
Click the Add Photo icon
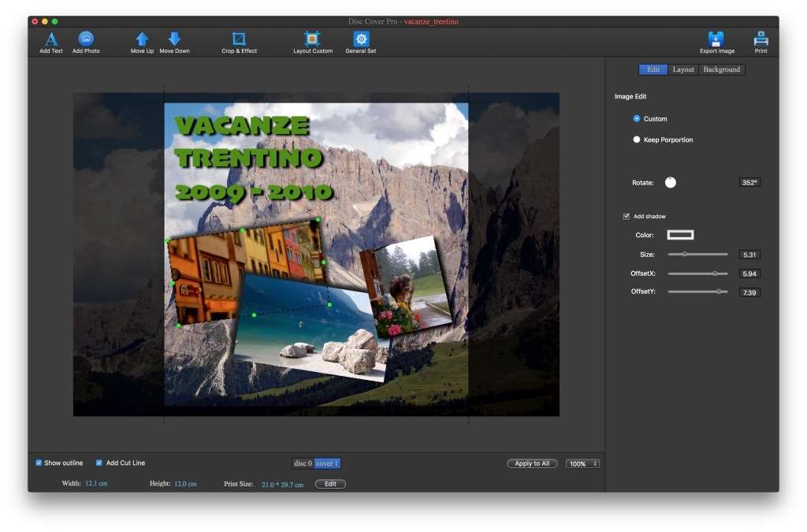coord(86,39)
